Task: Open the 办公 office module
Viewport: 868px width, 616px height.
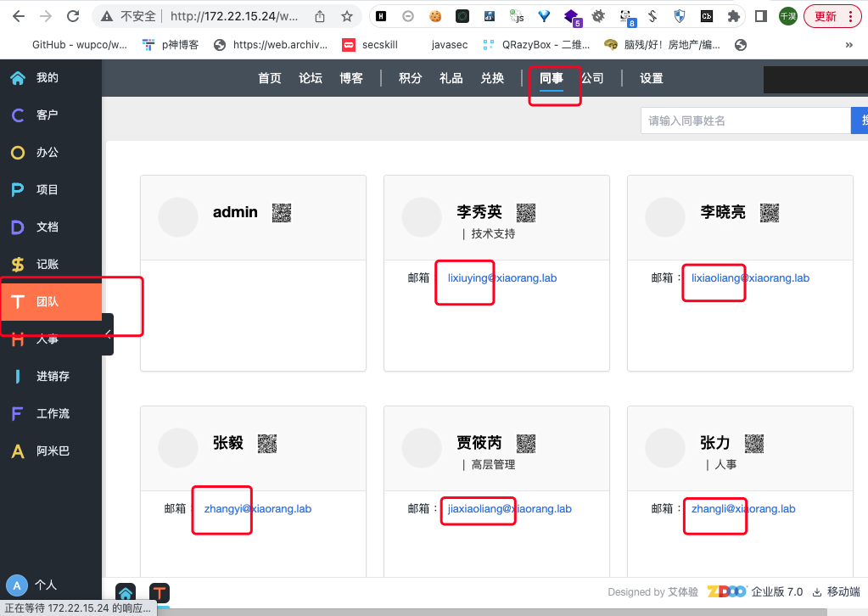Action: (50, 153)
